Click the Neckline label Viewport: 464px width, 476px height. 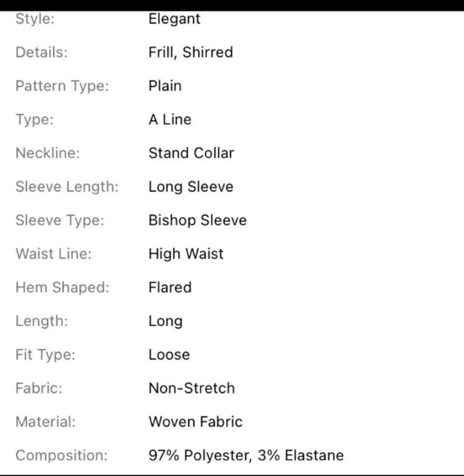[x=48, y=153]
